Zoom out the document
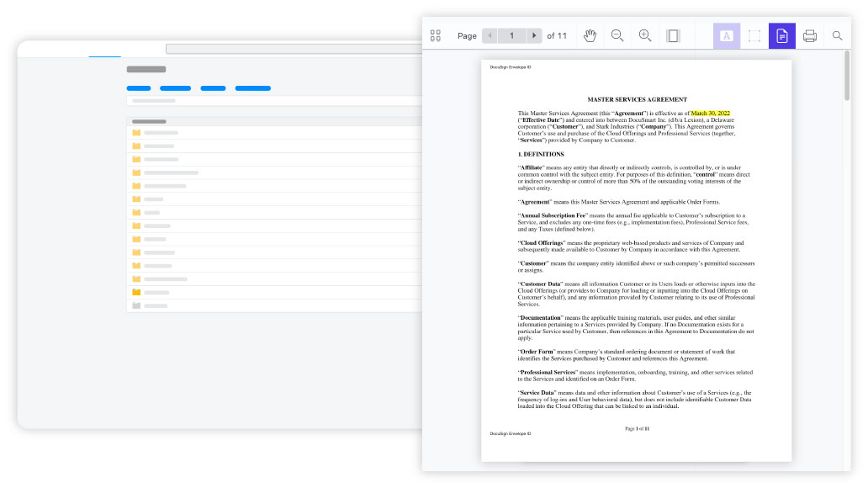Screen dimensions: 868x488 point(617,35)
